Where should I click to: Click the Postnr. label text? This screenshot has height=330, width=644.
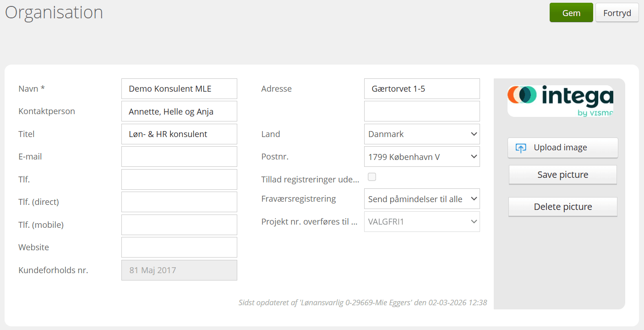coord(275,157)
